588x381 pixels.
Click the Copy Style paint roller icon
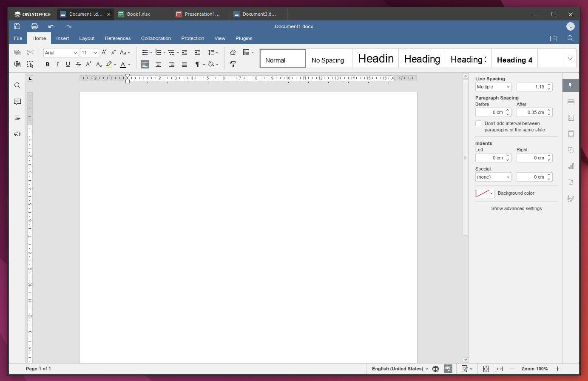(233, 64)
